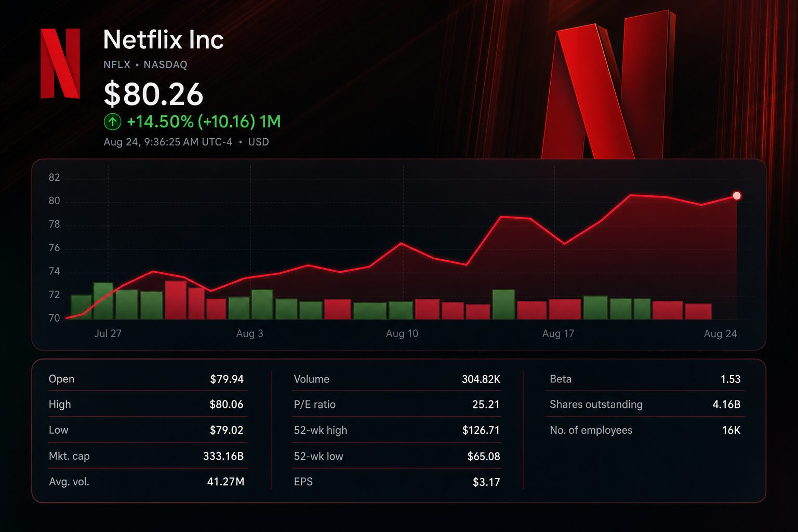Click the High value $80.06
798x532 pixels.
(x=227, y=404)
